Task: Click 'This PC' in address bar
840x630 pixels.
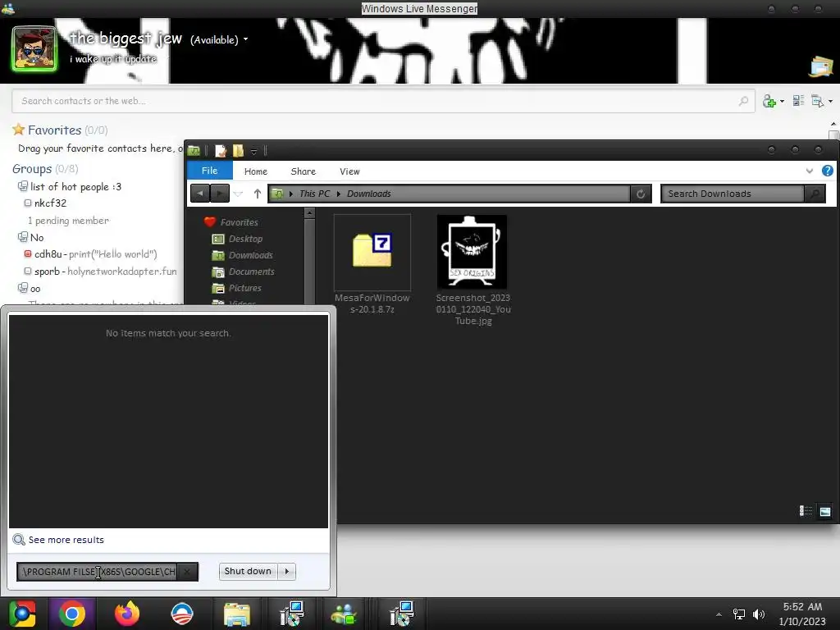Action: 314,194
